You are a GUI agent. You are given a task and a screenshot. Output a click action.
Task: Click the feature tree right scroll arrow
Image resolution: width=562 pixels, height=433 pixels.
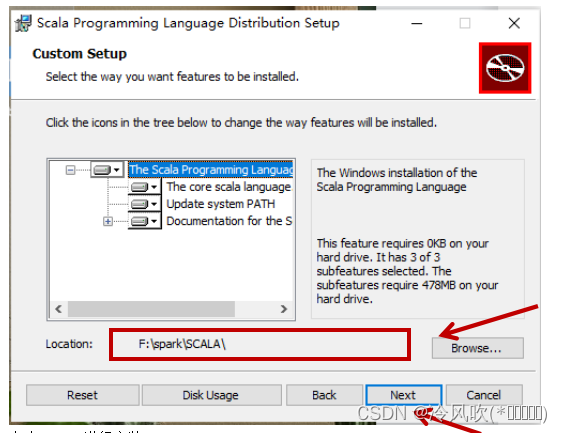[x=284, y=309]
